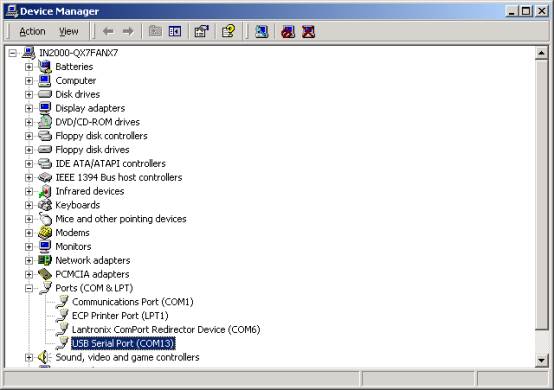Screen dimensions: 554x390
Task: Expand the Computer category
Action: [x=29, y=81]
